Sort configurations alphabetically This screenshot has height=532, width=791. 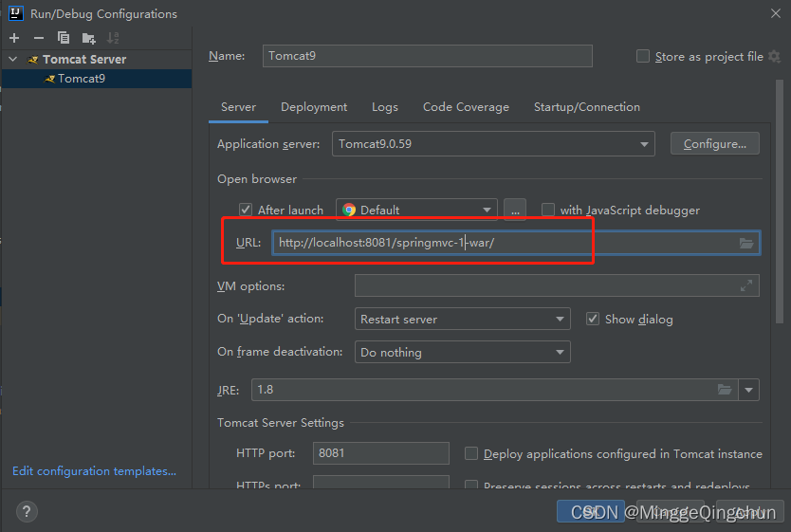[x=113, y=38]
